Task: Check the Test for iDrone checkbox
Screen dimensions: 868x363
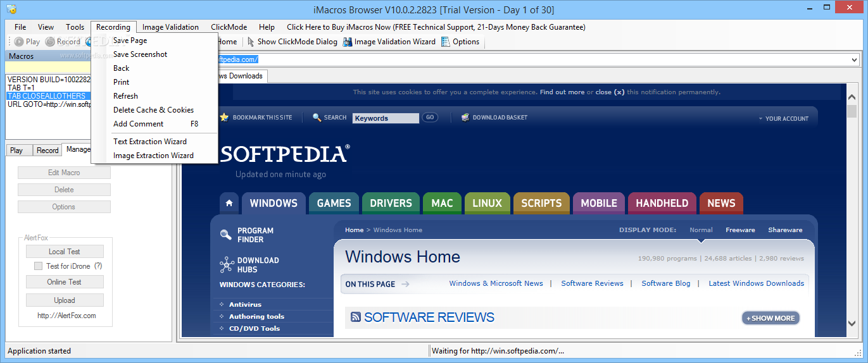Action: point(38,266)
